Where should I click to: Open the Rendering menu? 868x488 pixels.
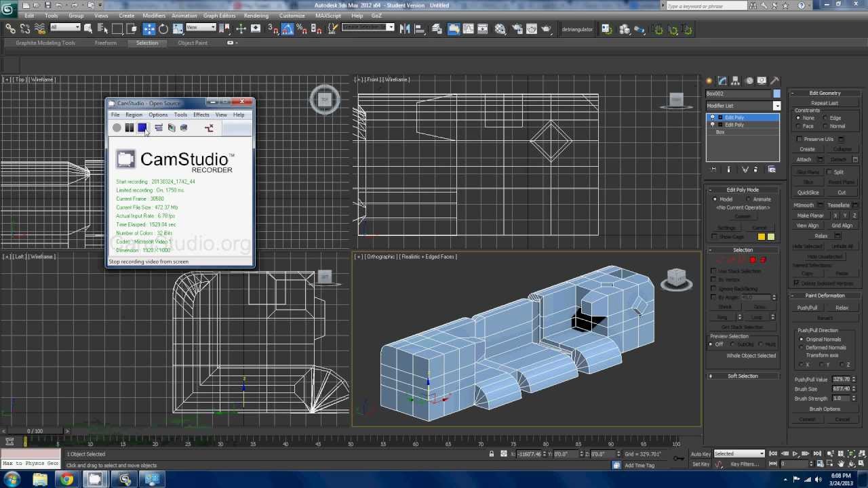click(x=256, y=16)
